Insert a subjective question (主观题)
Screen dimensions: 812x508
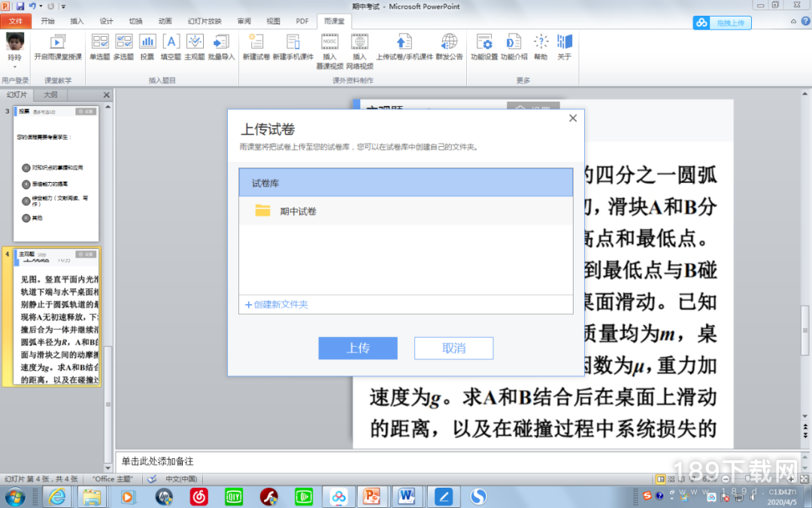(195, 47)
